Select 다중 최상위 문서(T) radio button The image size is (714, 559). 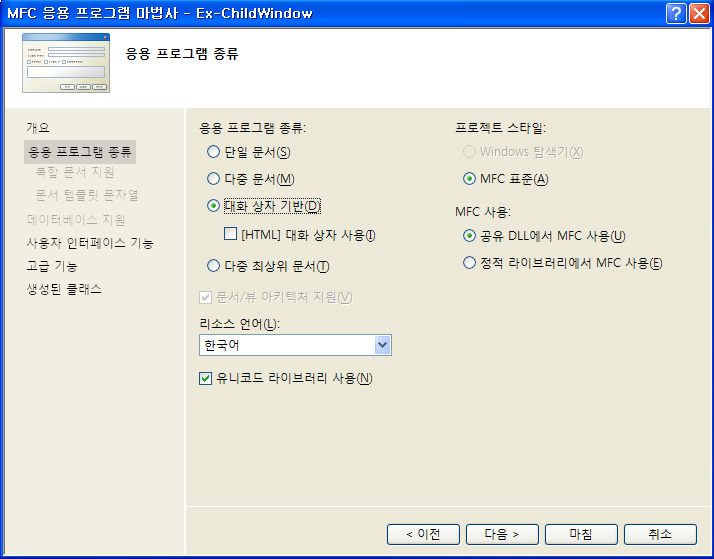[213, 265]
